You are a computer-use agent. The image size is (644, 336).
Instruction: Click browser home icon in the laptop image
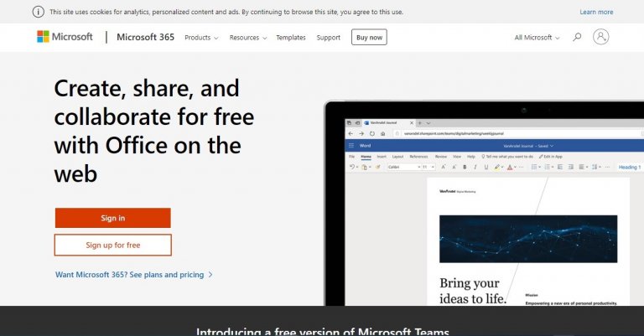click(382, 134)
